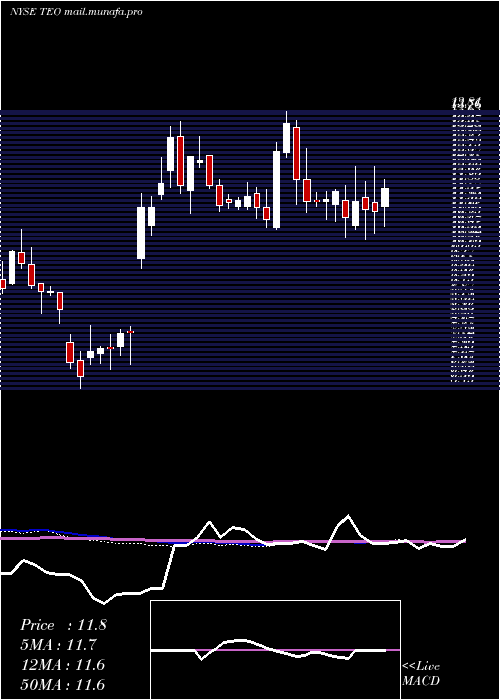The height and width of the screenshot is (700, 500).
Task: Click the MACD inset chart box
Action: point(275,650)
